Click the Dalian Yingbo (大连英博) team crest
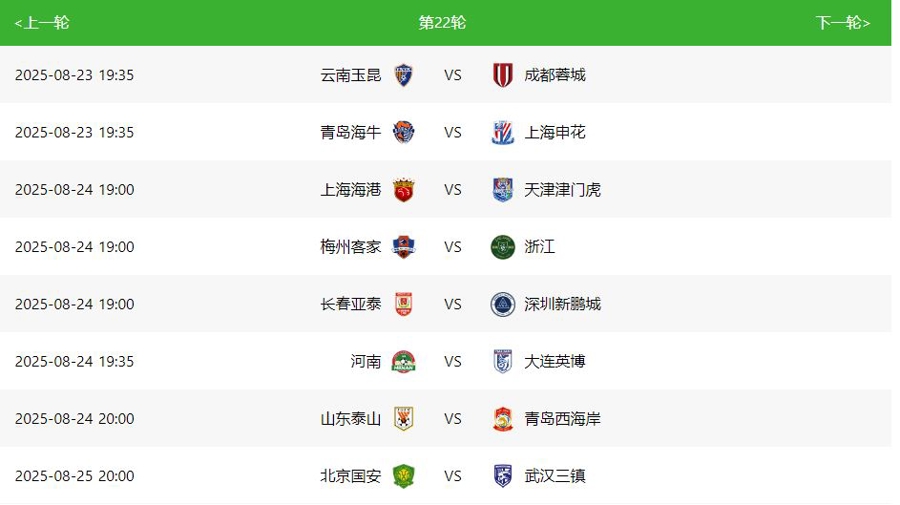 [503, 362]
